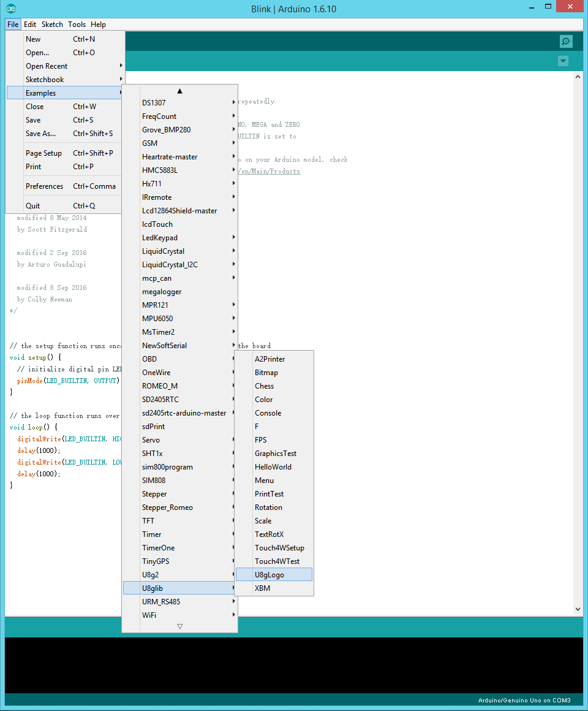The height and width of the screenshot is (711, 588).
Task: Open the Console example sketch
Action: coord(274,413)
